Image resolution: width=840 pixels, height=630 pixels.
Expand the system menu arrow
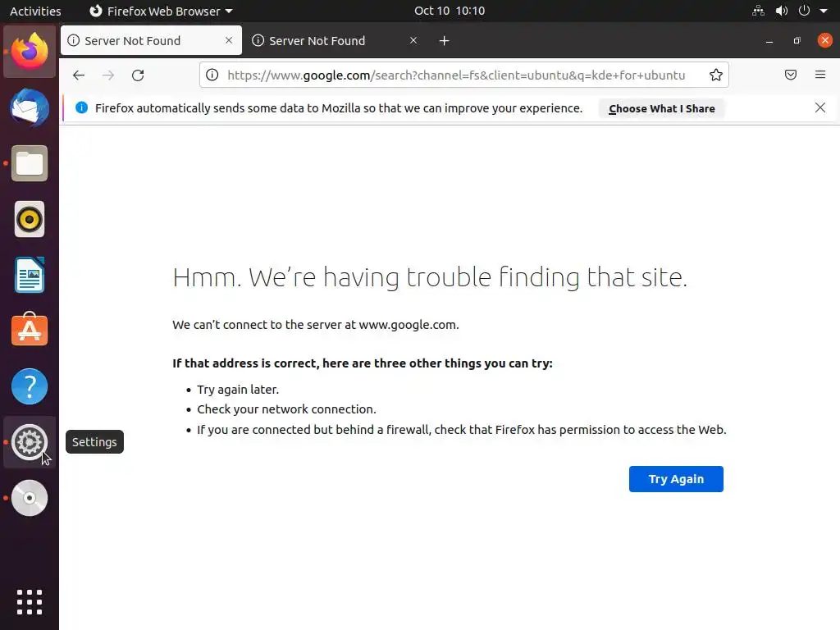click(824, 11)
